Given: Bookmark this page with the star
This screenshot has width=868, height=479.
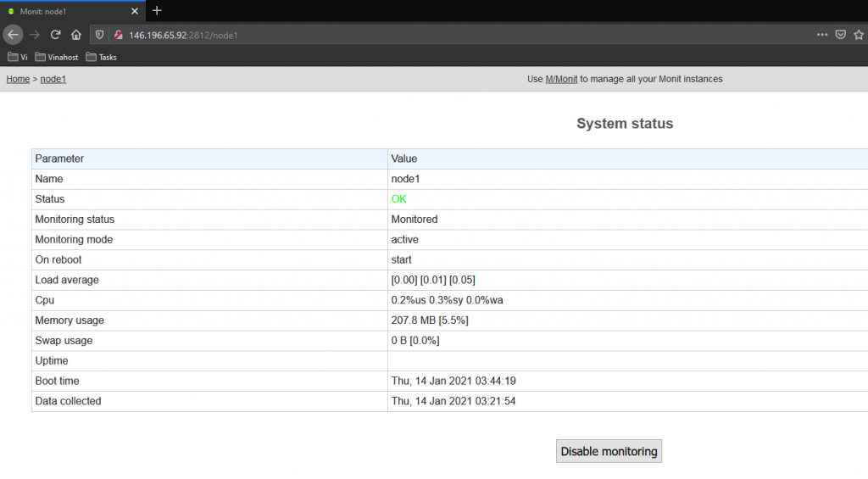Looking at the screenshot, I should click(x=859, y=35).
